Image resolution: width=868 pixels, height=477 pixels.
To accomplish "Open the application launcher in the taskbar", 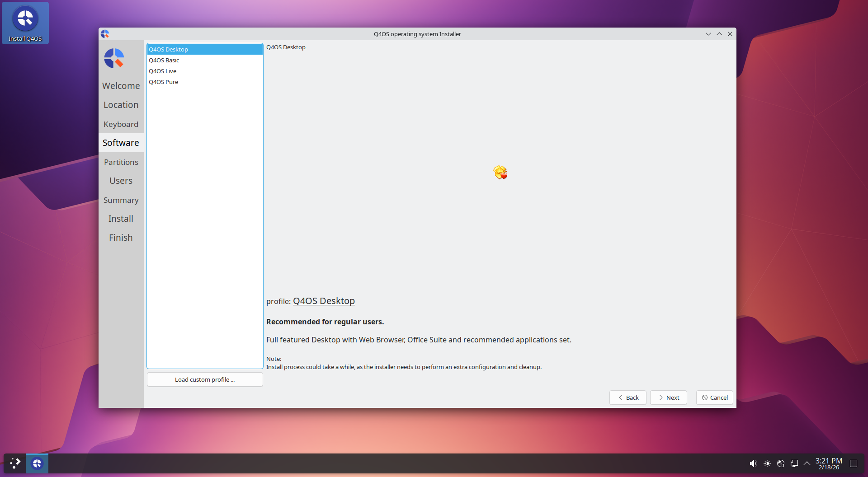I will click(x=15, y=463).
